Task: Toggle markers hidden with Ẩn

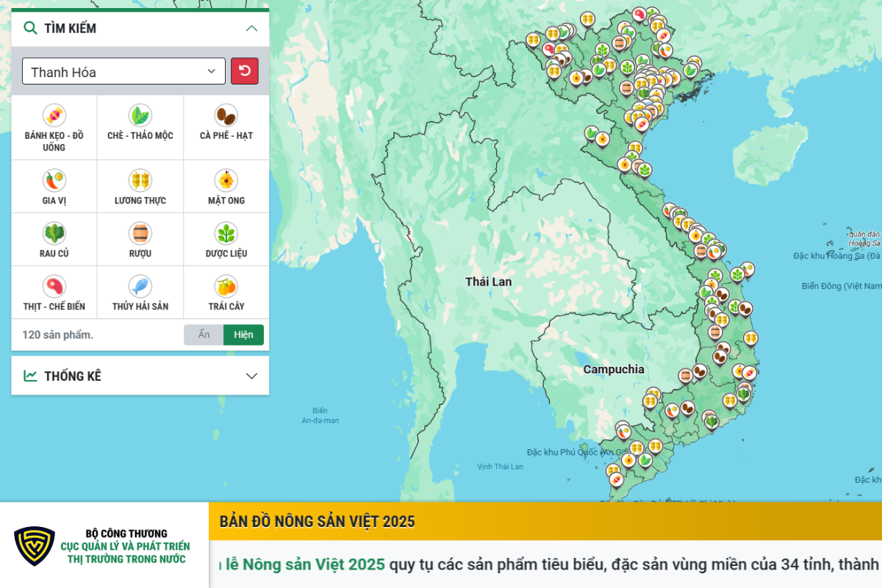Action: [204, 335]
